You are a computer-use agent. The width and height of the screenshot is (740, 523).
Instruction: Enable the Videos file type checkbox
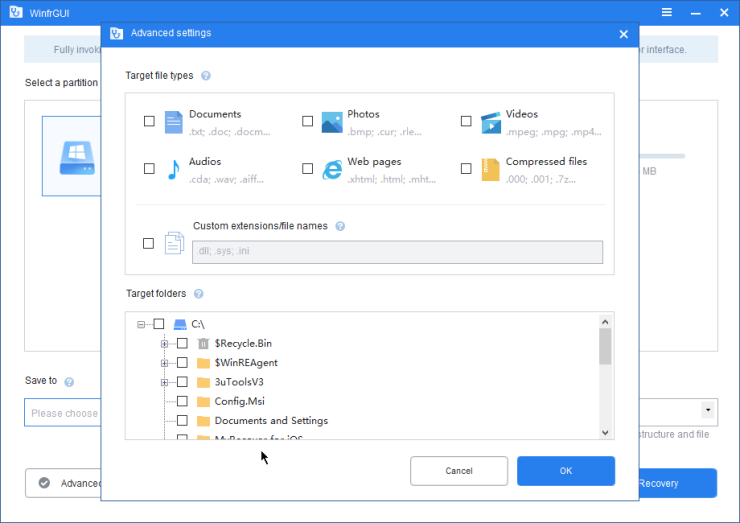pyautogui.click(x=466, y=121)
